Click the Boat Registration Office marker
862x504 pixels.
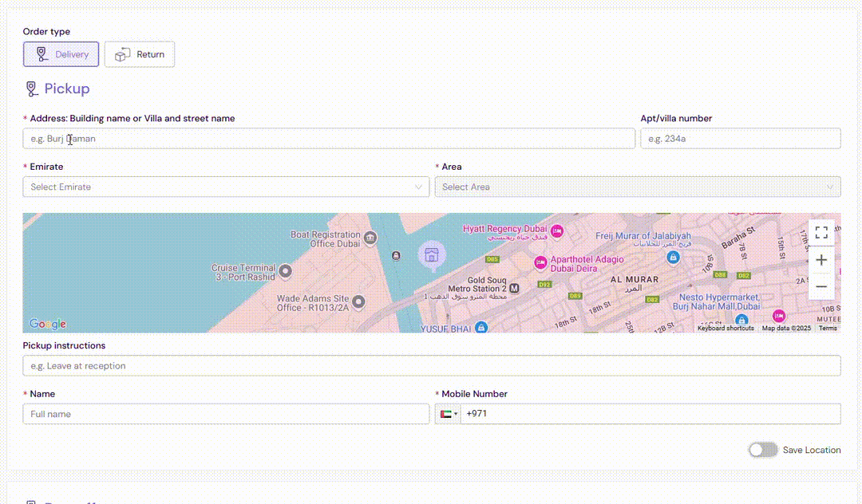[370, 238]
